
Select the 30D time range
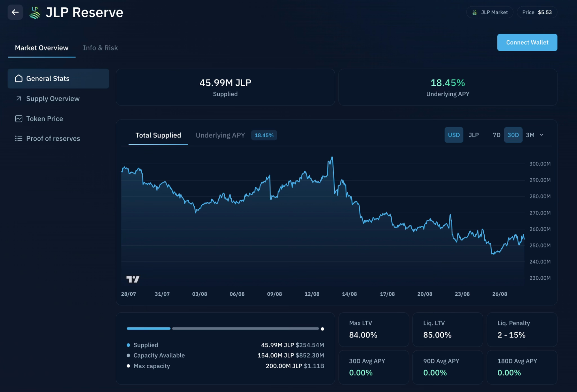[513, 135]
